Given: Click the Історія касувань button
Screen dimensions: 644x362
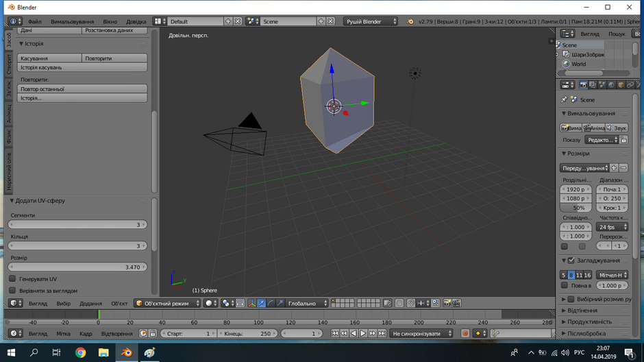Looking at the screenshot, I should tap(82, 67).
